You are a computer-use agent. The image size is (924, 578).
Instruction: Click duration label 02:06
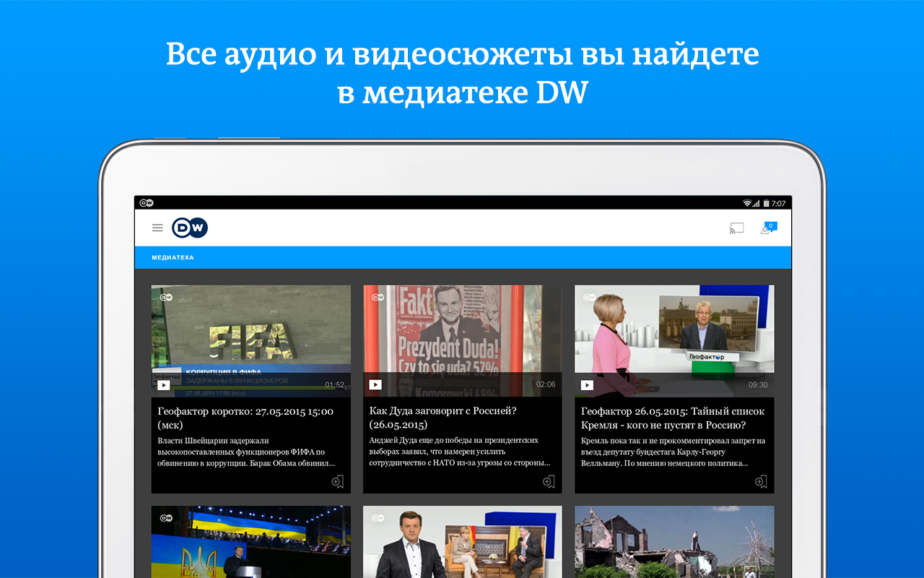[546, 385]
